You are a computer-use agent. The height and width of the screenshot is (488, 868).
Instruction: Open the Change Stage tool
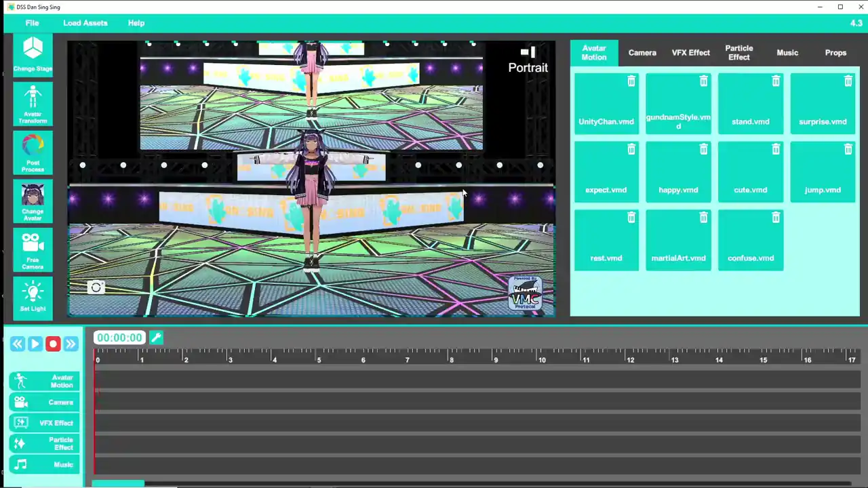point(33,55)
